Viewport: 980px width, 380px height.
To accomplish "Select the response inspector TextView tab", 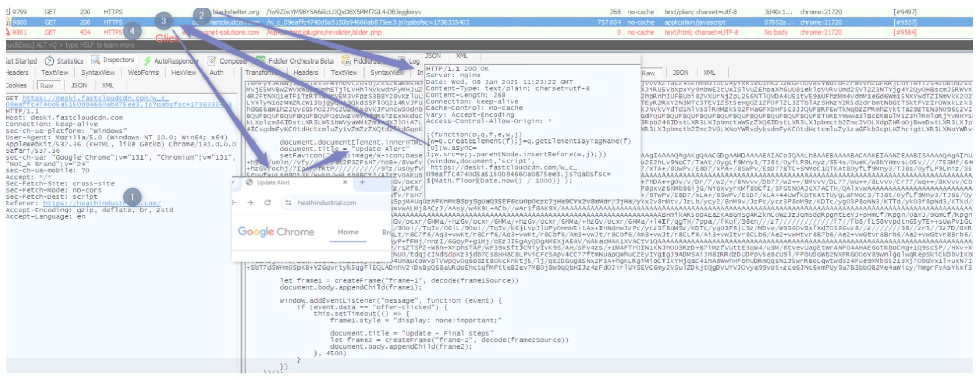I will pos(344,73).
